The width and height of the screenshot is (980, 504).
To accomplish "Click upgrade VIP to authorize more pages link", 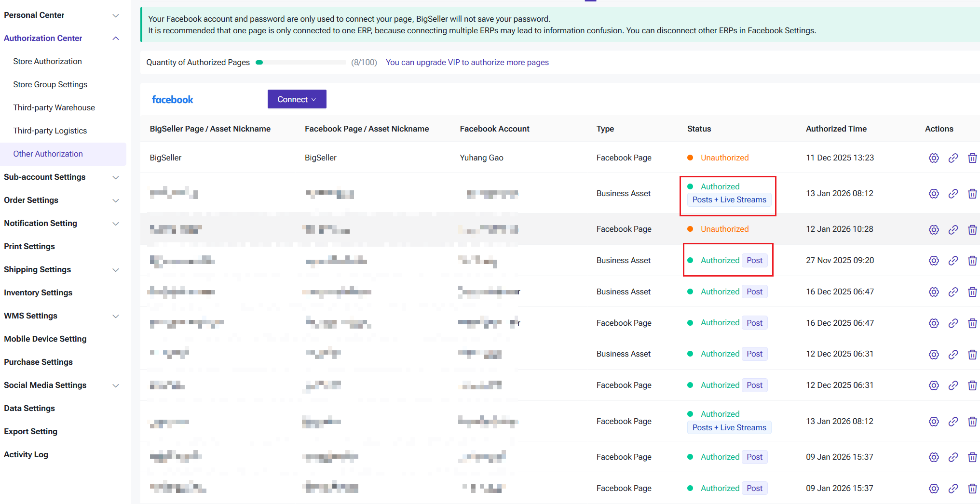I will 467,62.
